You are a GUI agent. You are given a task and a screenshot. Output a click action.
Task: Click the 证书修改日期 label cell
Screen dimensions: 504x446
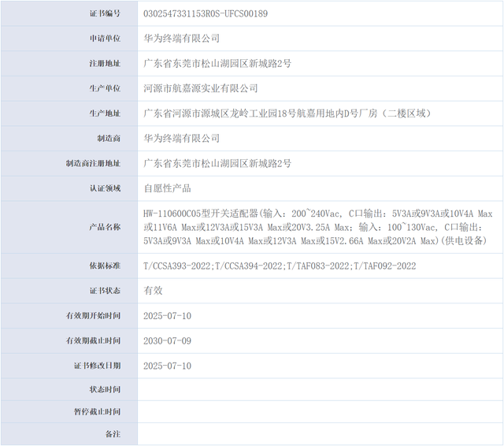[x=69, y=366]
